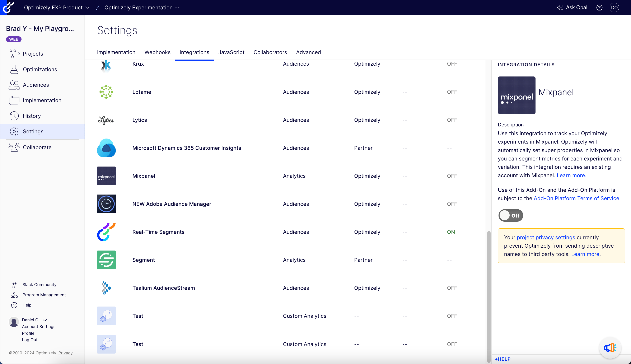This screenshot has height=364, width=631.
Task: Click the Lotame logo icon
Action: [x=106, y=92]
